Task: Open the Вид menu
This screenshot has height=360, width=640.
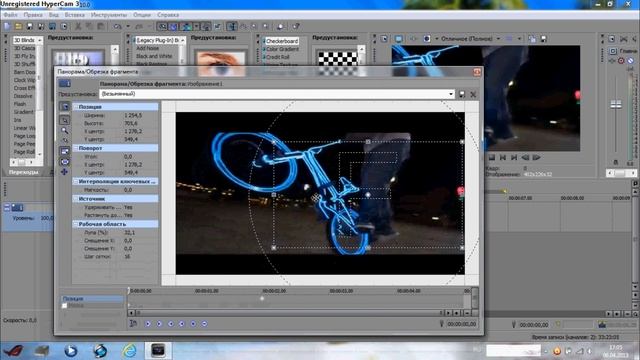Action: point(53,15)
